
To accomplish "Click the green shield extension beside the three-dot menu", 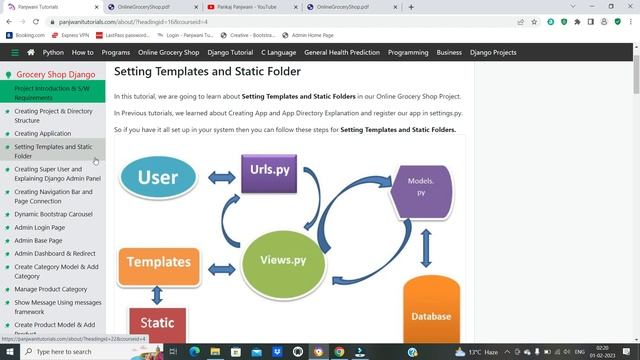I will tap(618, 22).
